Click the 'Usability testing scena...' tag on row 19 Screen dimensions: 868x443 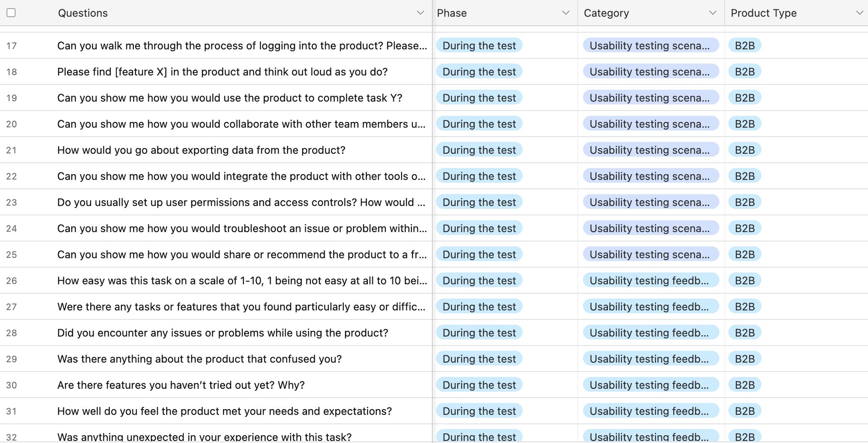(651, 97)
